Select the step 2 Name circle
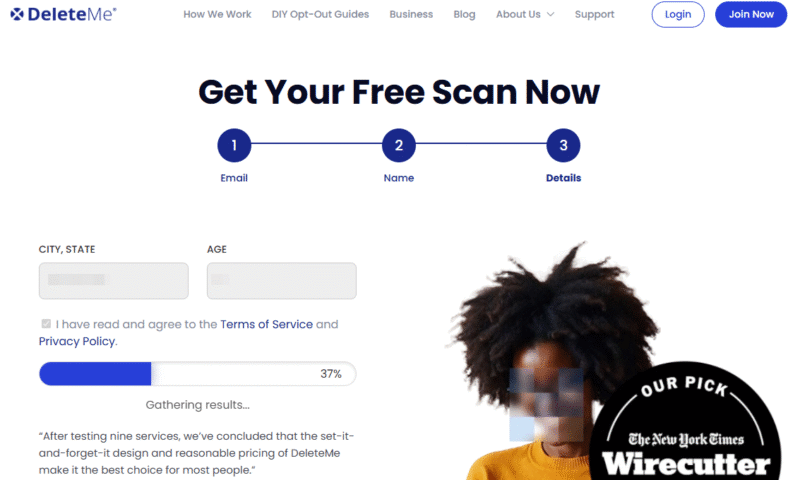Image resolution: width=800 pixels, height=480 pixels. click(399, 145)
